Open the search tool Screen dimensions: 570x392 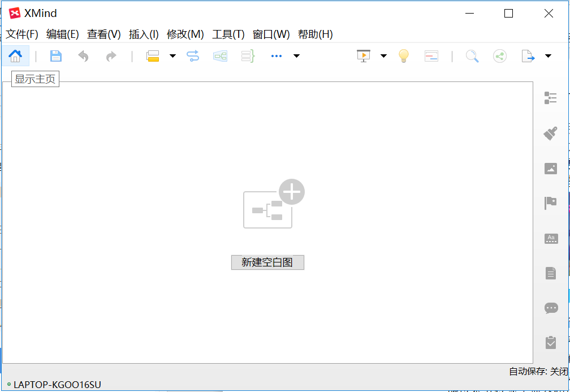(x=472, y=55)
